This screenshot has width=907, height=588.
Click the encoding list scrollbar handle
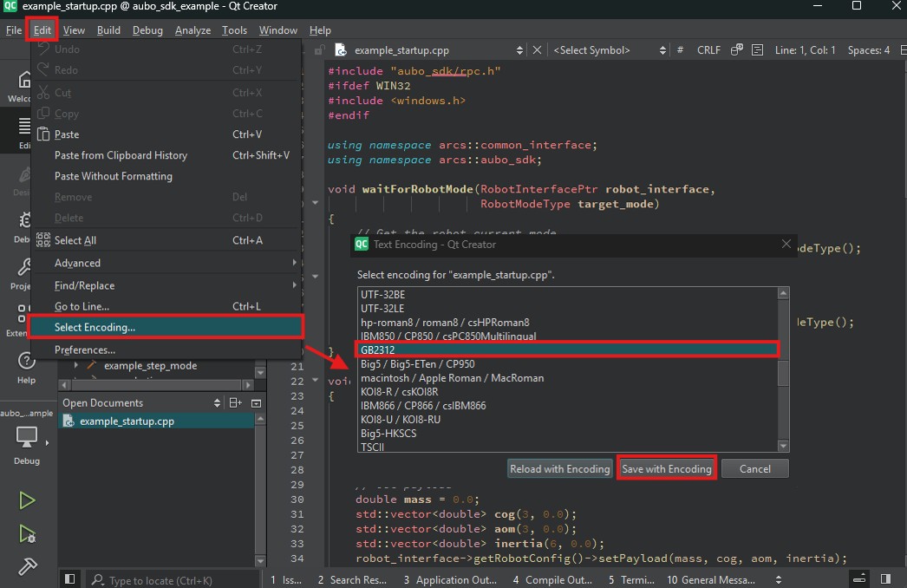point(783,370)
